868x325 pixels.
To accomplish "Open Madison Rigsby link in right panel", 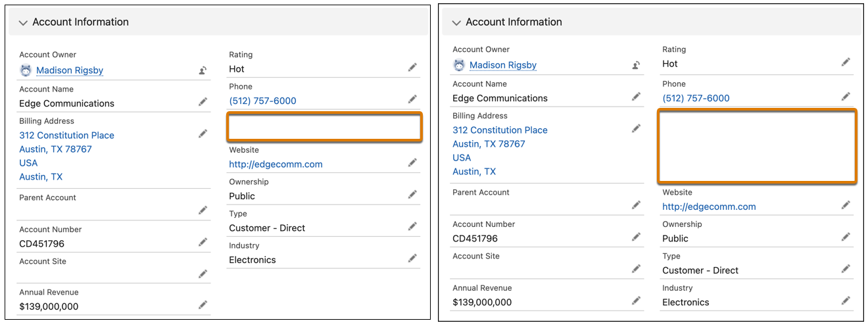I will [x=503, y=65].
